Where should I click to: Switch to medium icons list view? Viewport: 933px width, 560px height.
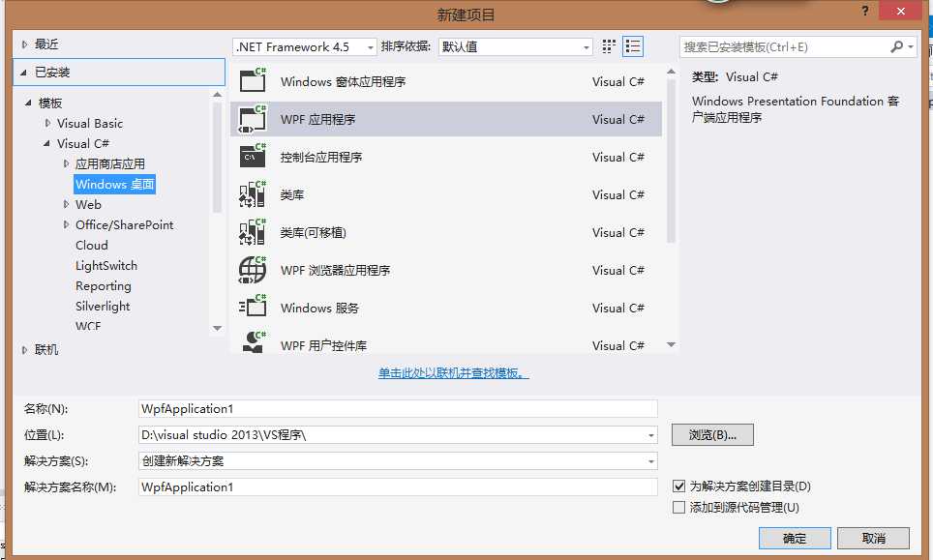633,46
